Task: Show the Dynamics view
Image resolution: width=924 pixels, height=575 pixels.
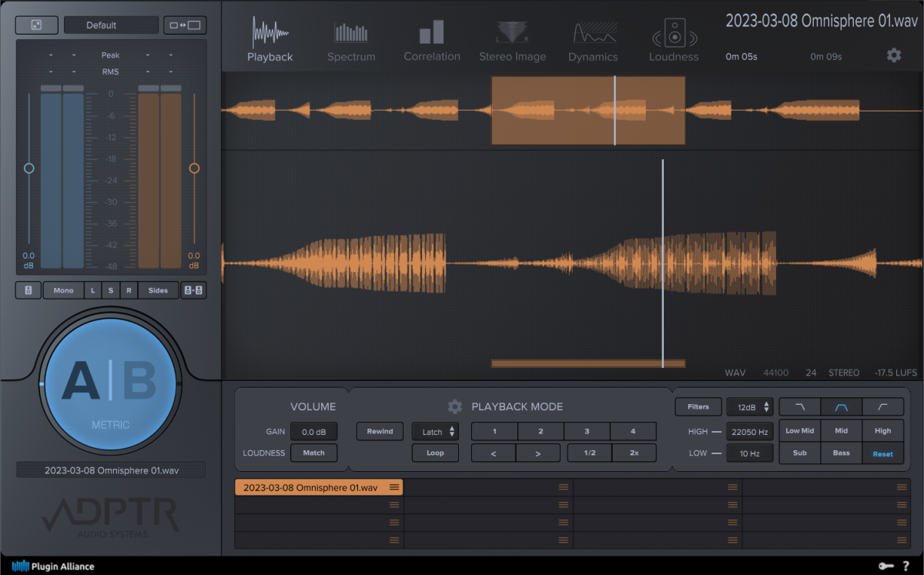Action: (593, 42)
